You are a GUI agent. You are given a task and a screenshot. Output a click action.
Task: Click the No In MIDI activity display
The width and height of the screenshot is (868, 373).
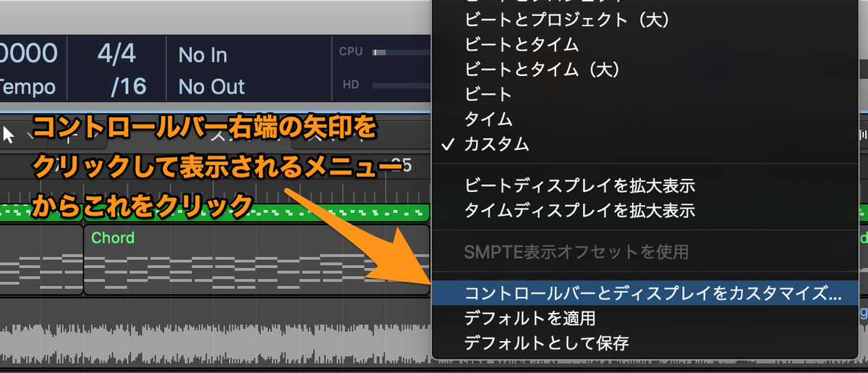[x=203, y=55]
